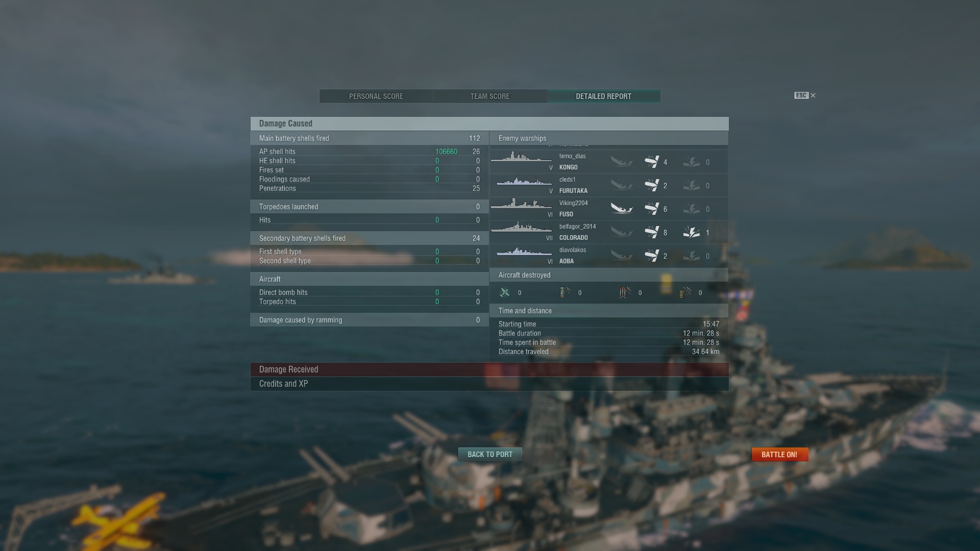The width and height of the screenshot is (980, 551).
Task: Click the shell hits icon for KONGO
Action: (652, 162)
